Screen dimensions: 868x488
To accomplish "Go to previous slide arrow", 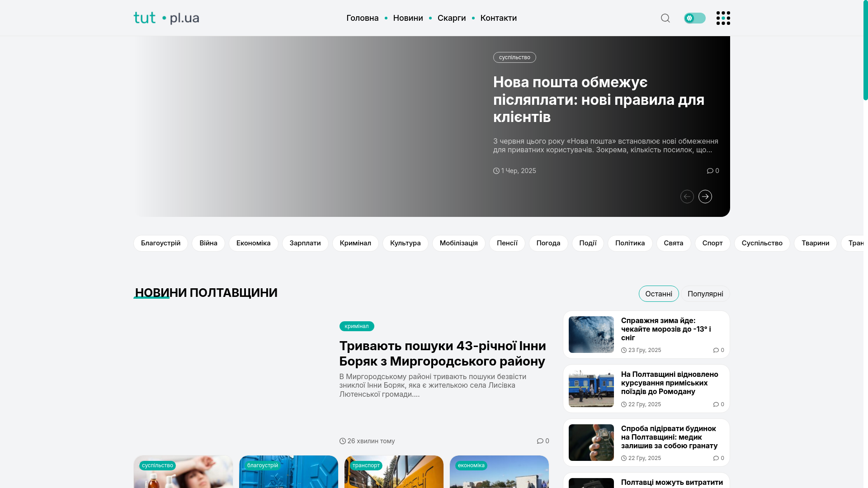I will (687, 197).
